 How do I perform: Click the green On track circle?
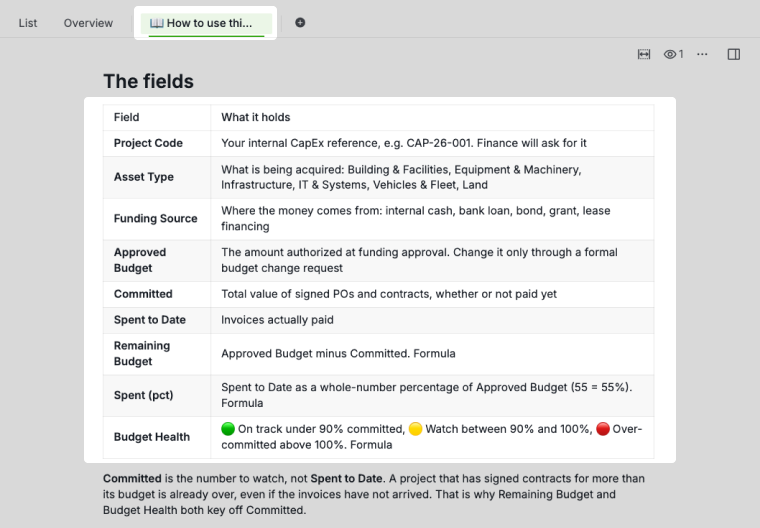pos(228,429)
